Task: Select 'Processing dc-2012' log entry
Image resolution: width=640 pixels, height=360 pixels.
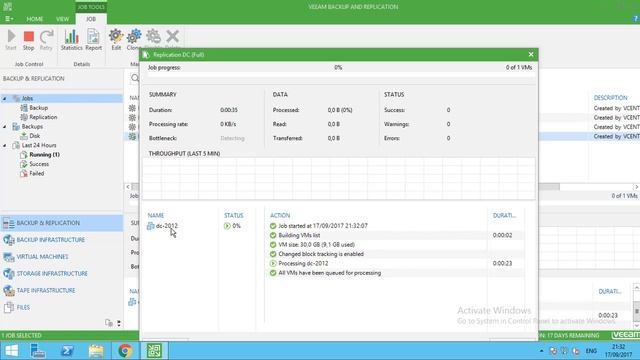Action: [303, 263]
